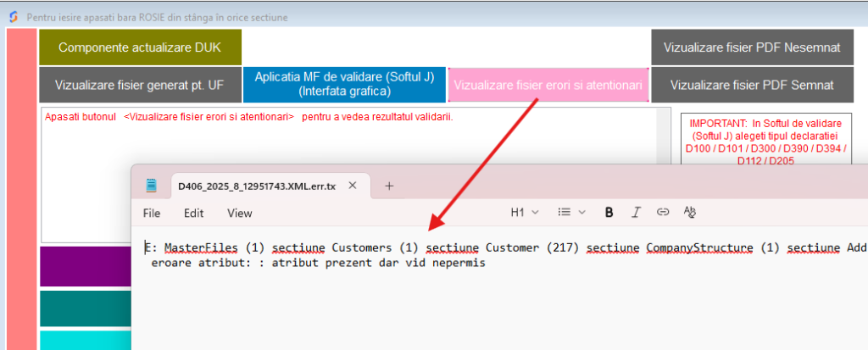Click the clear formatting icon
This screenshot has height=350, width=868.
pyautogui.click(x=690, y=213)
